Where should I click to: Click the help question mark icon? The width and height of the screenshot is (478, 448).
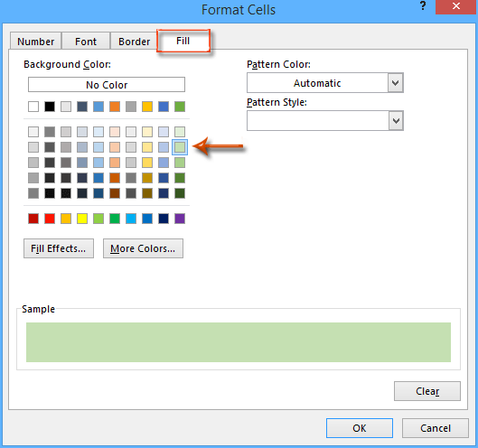point(423,5)
